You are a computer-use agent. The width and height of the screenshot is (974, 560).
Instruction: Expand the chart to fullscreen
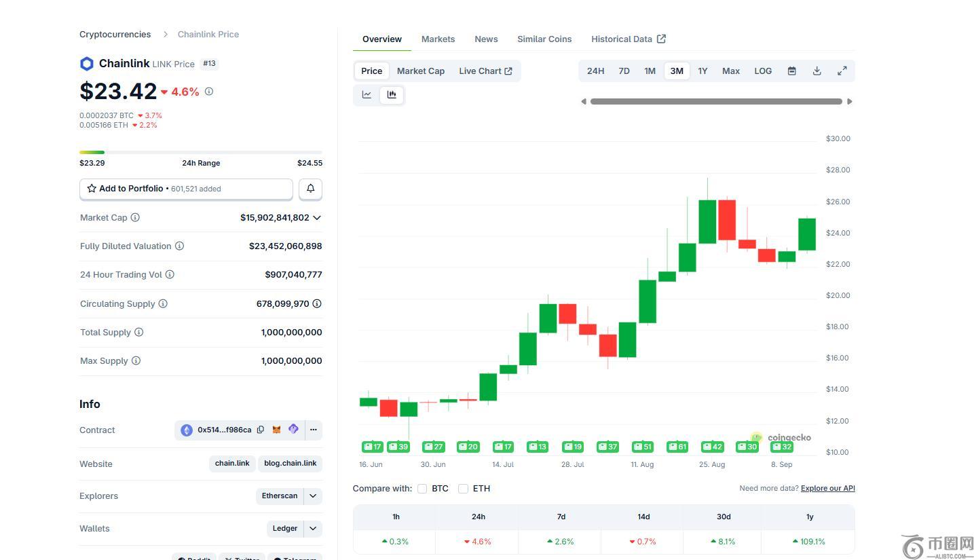tap(842, 71)
